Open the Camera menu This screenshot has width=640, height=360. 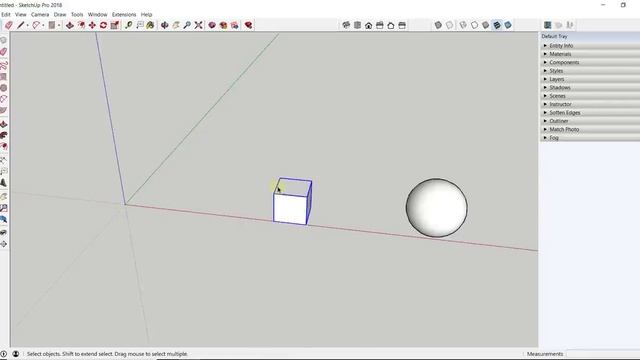tap(40, 15)
